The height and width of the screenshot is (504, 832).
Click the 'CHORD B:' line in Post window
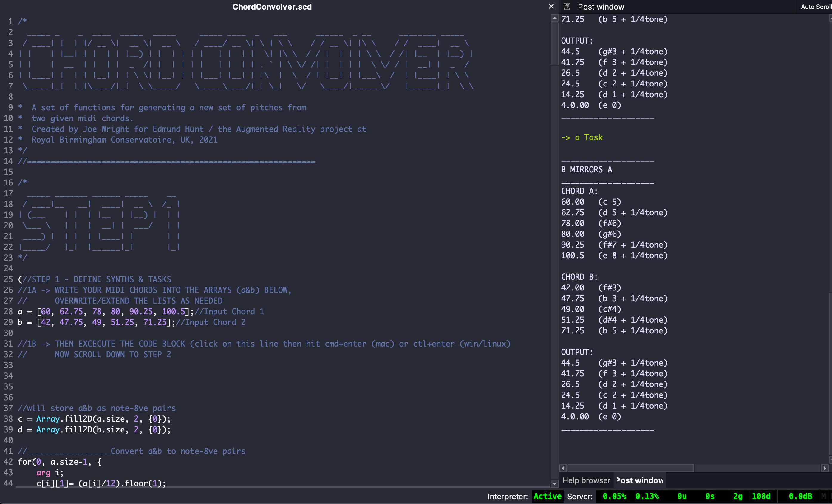[x=579, y=277]
